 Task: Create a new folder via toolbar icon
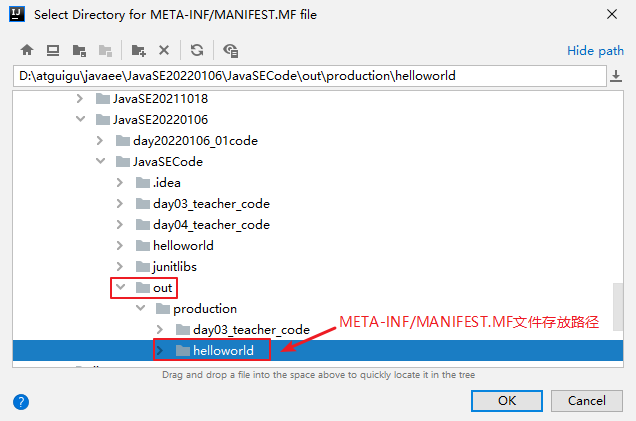tap(139, 50)
